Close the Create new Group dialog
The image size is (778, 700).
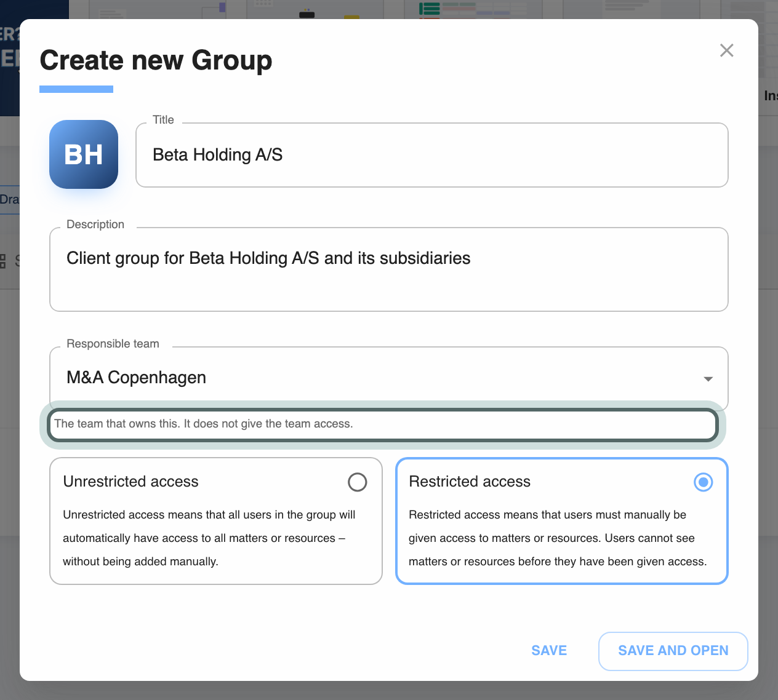727,50
